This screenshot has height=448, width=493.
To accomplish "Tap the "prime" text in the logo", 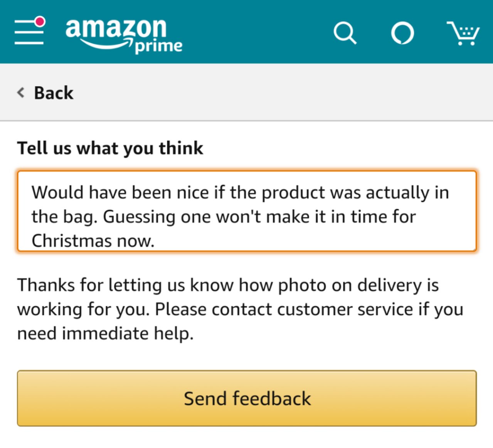I will pyautogui.click(x=158, y=46).
